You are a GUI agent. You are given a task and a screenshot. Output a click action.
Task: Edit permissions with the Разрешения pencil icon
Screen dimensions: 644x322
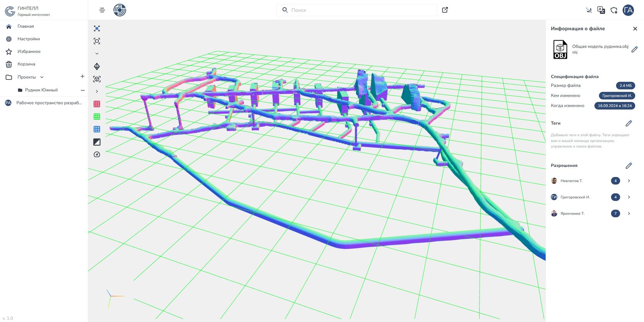click(629, 166)
